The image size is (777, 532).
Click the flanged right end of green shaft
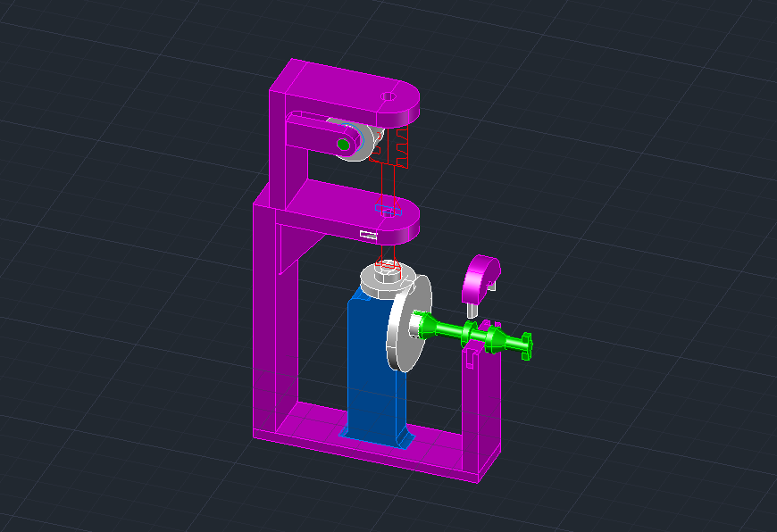[525, 345]
